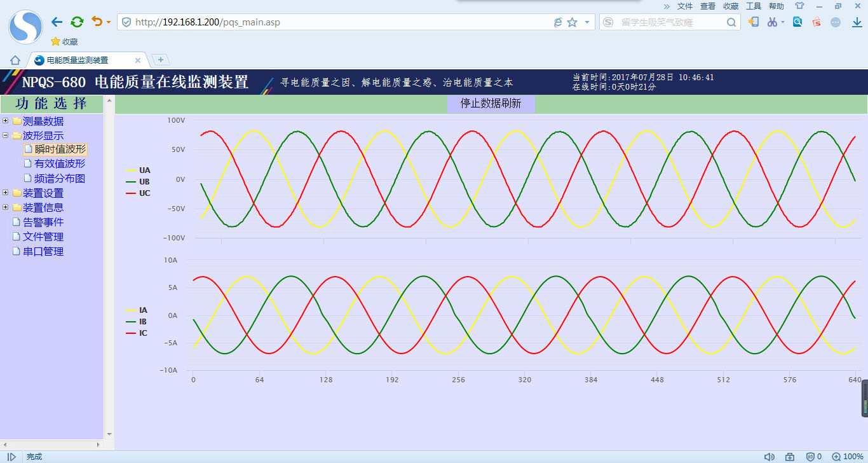Open the 文件管理 page

click(x=43, y=237)
